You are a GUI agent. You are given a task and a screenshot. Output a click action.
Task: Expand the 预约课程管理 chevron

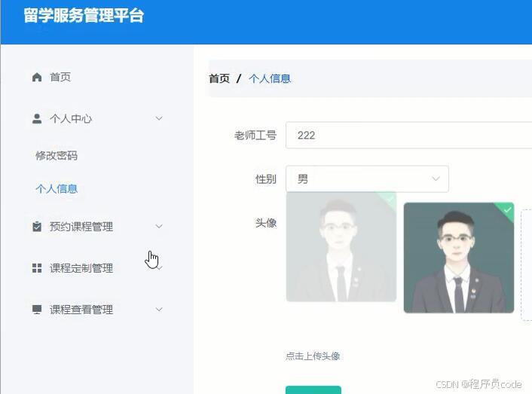click(x=159, y=226)
